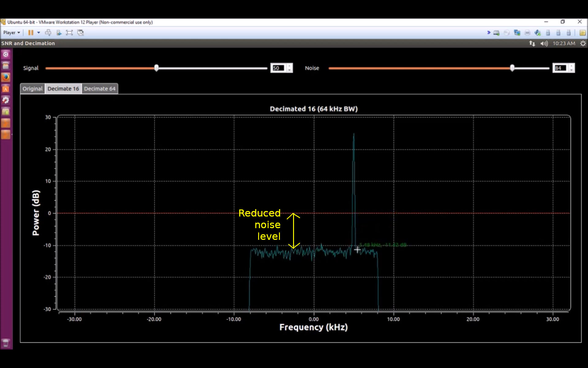Toggle VMware Unity mode icon
Image resolution: width=588 pixels, height=368 pixels.
81,33
